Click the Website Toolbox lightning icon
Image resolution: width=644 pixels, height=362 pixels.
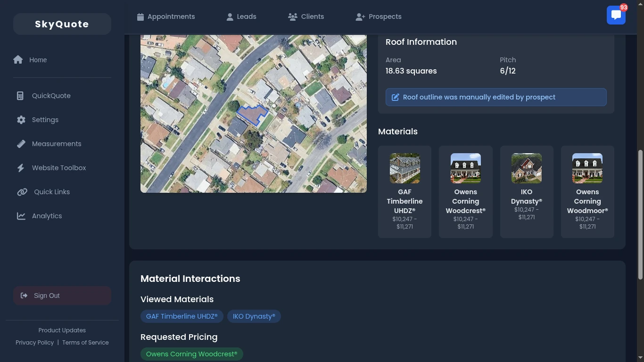coord(21,168)
